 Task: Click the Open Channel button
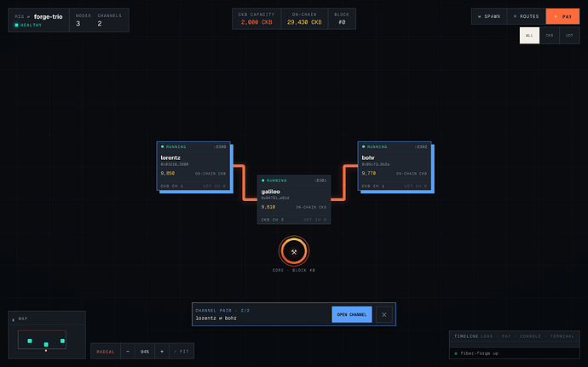point(352,314)
